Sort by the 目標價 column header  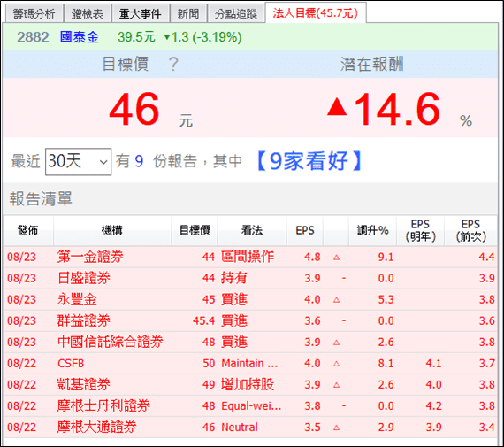(195, 230)
